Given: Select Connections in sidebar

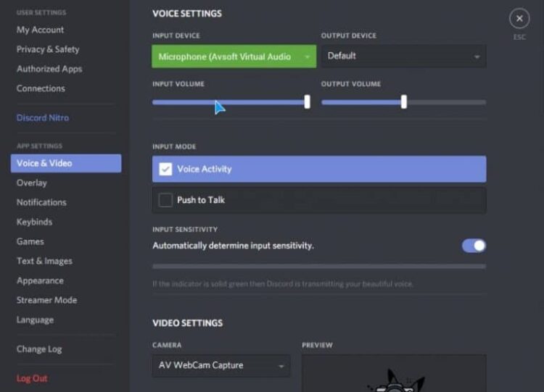Looking at the screenshot, I should 41,88.
